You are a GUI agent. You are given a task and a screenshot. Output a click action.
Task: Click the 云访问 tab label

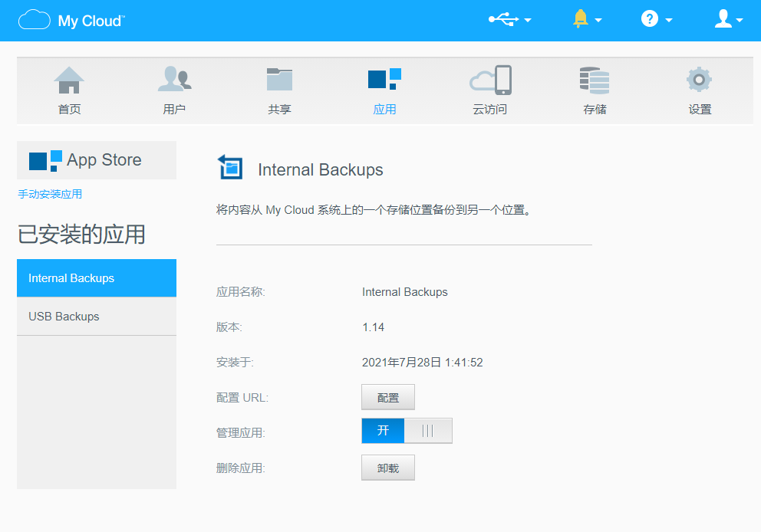point(490,109)
